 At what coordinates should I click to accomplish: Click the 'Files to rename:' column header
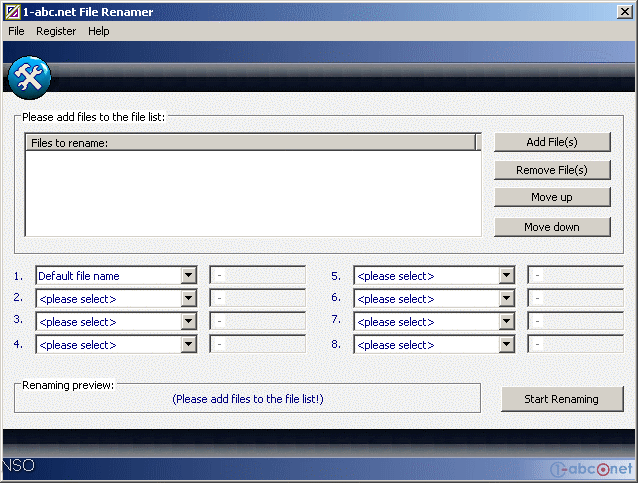point(250,143)
